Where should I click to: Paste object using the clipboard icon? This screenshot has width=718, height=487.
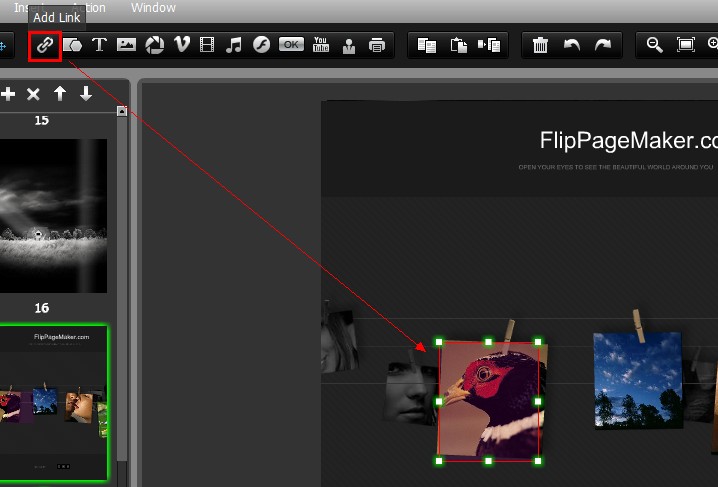tap(459, 45)
